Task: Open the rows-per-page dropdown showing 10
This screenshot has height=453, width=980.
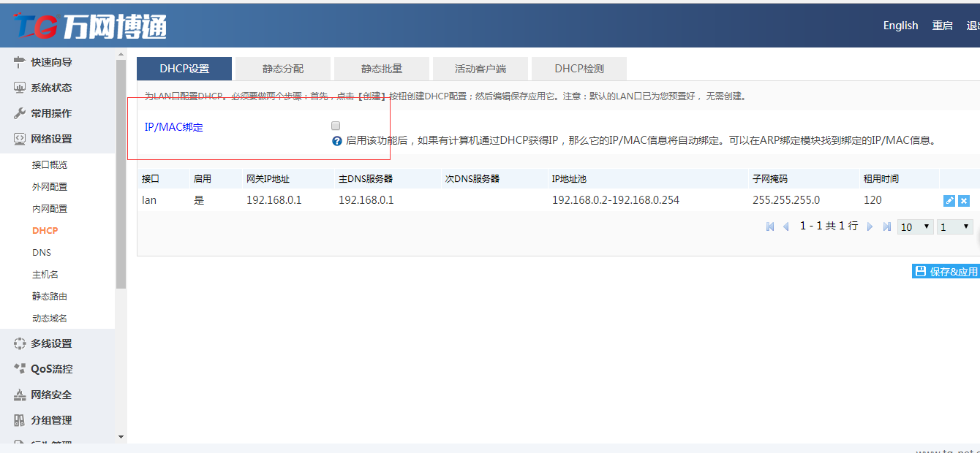Action: tap(916, 227)
